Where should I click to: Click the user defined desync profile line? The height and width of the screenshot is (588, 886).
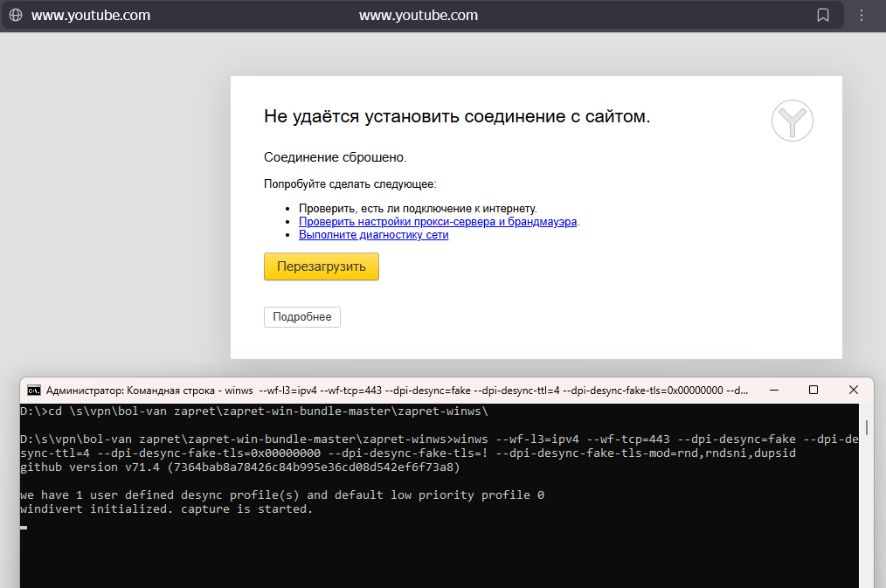click(282, 495)
